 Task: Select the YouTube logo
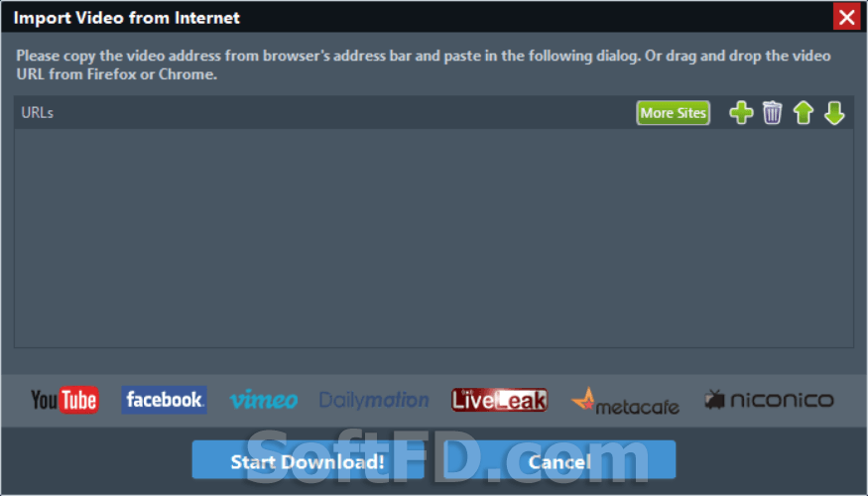tap(64, 400)
